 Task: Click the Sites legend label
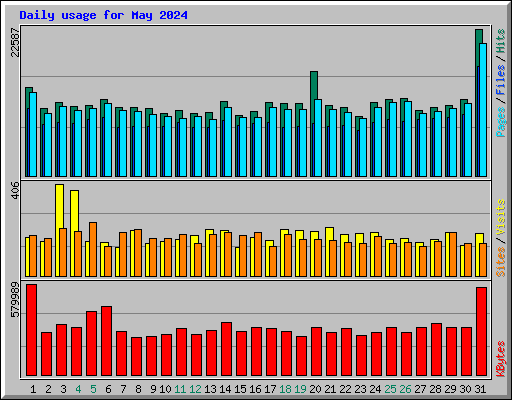click(501, 262)
